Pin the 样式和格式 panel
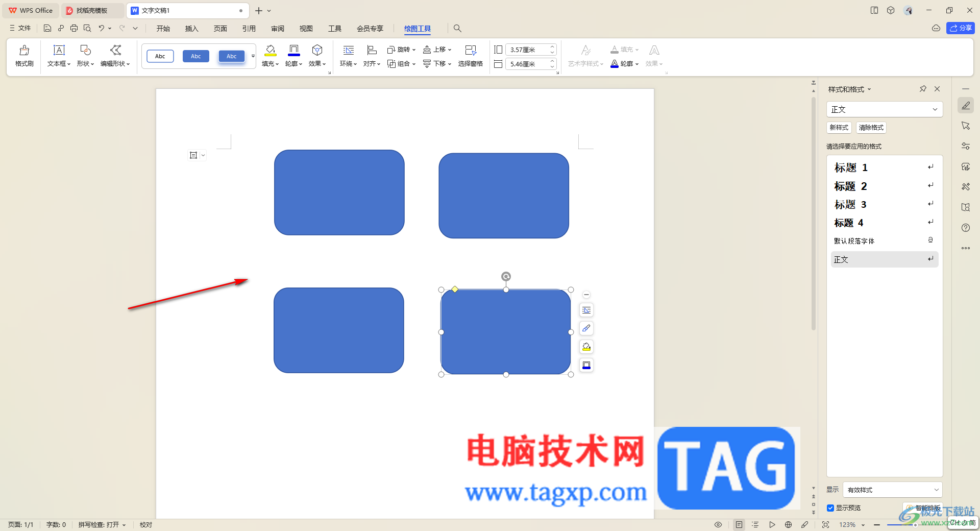This screenshot has width=980, height=531. tap(923, 89)
